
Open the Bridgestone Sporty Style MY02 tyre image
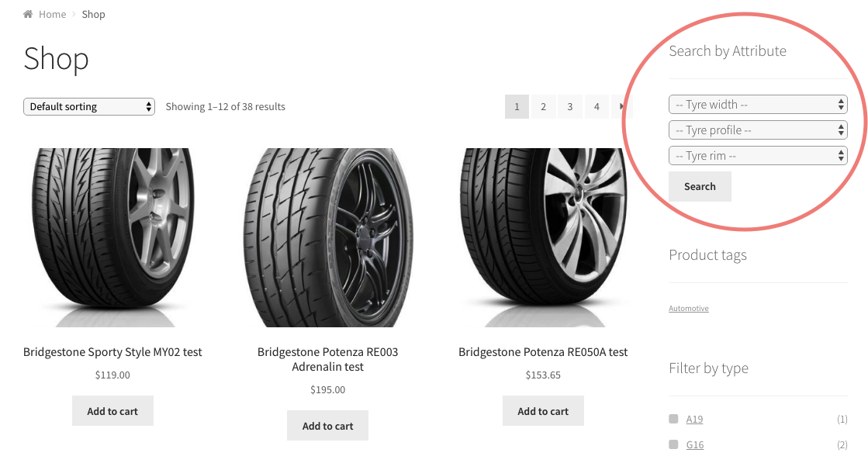[x=112, y=237]
